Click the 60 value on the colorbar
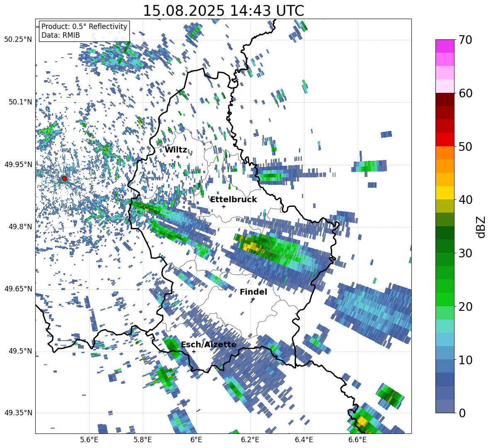The height and width of the screenshot is (448, 491). [x=465, y=93]
